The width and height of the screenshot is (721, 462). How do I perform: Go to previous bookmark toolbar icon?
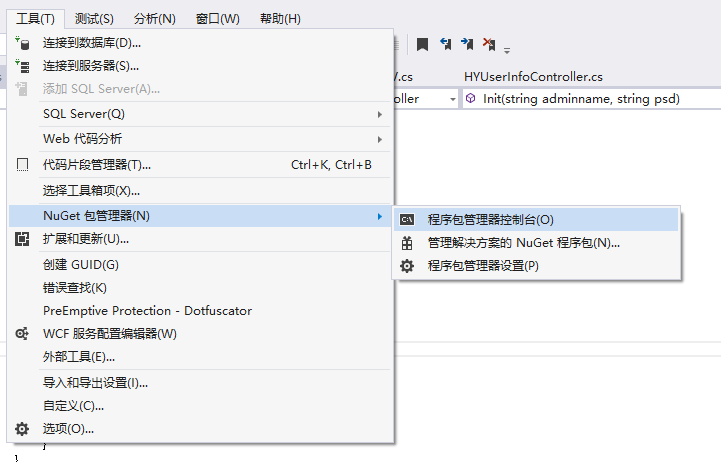(x=446, y=44)
